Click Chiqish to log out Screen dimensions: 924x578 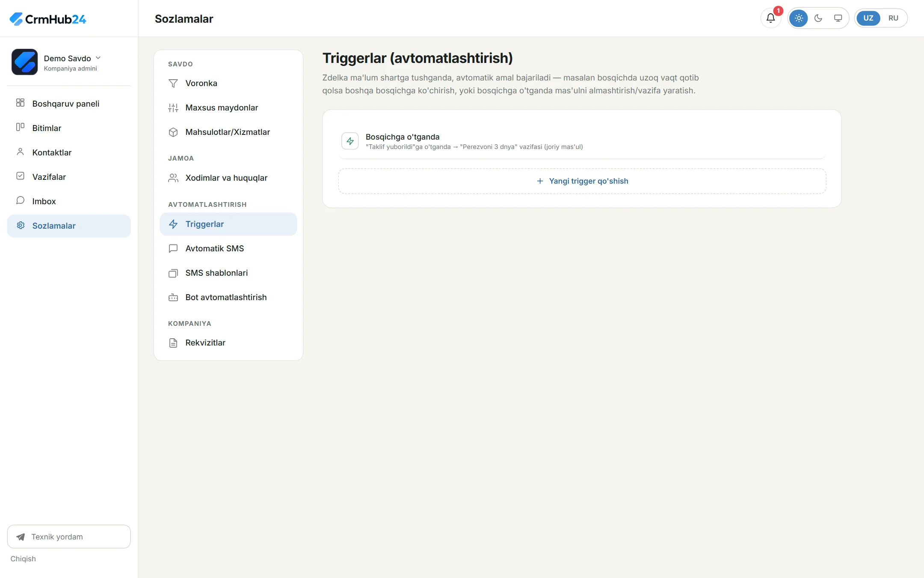pos(23,559)
